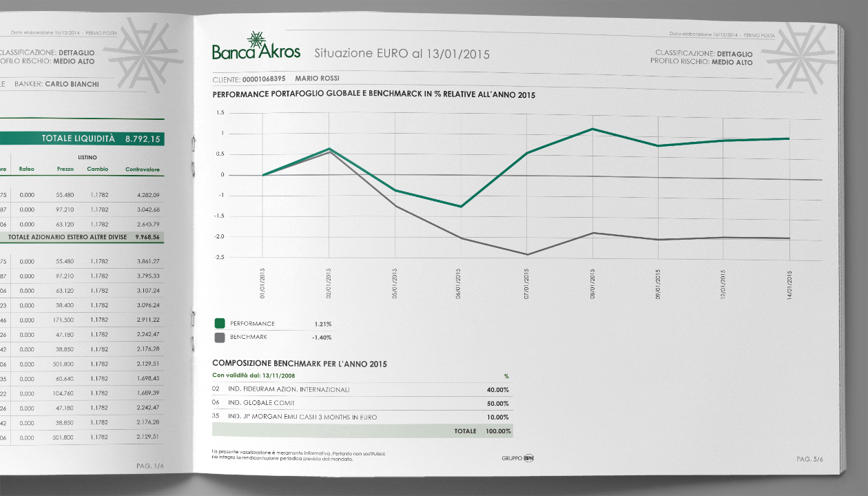Click the Controvalore column header
868x496 pixels.
143,169
